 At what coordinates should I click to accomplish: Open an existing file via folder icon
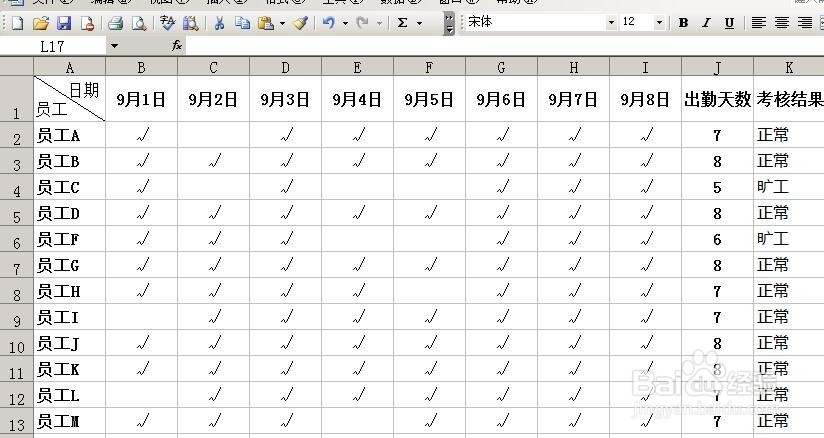click(40, 23)
